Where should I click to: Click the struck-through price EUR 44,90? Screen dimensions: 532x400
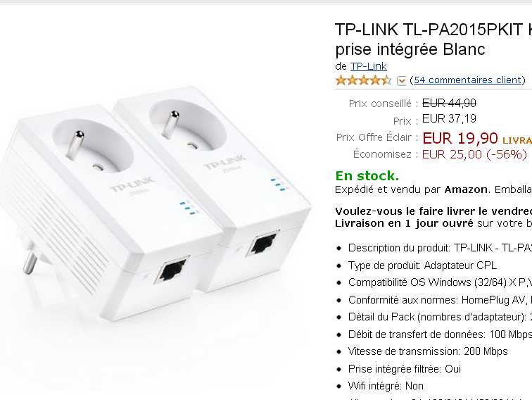click(x=449, y=103)
